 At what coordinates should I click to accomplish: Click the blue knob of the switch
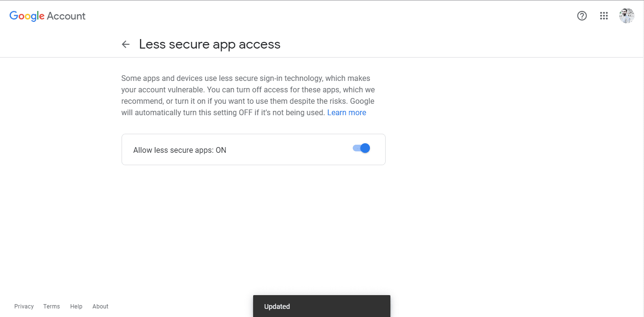tap(365, 148)
